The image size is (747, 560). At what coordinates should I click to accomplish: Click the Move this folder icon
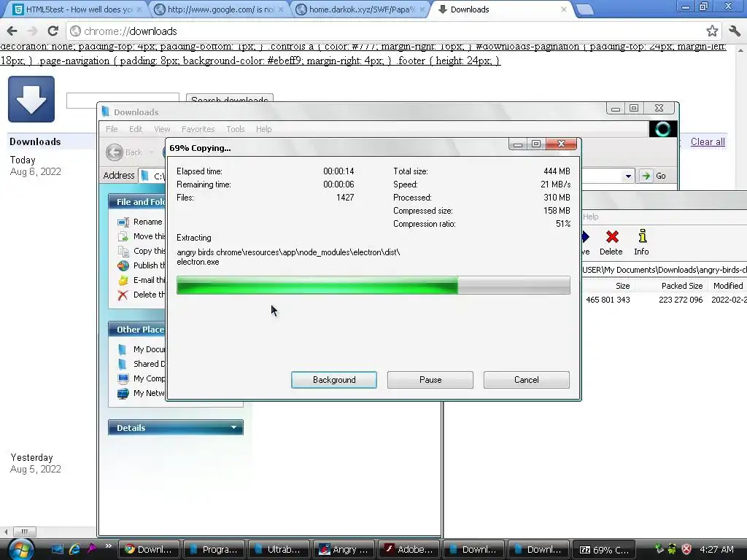click(x=123, y=237)
